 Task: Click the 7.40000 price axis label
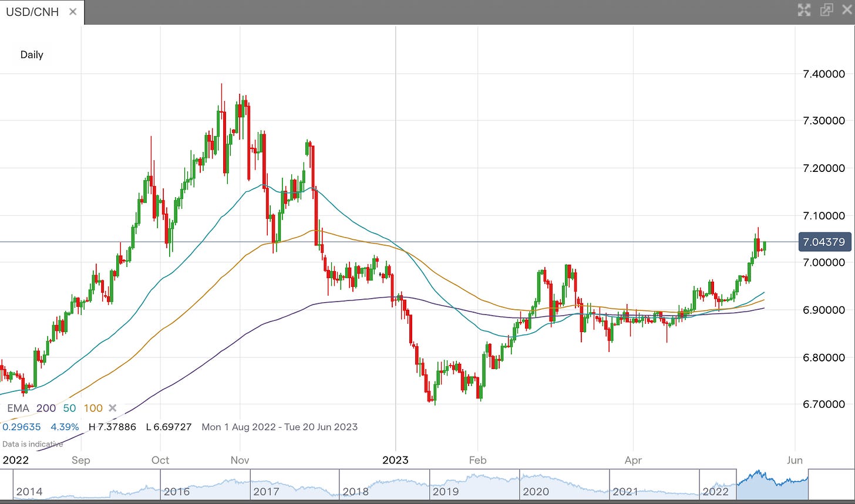pos(824,73)
